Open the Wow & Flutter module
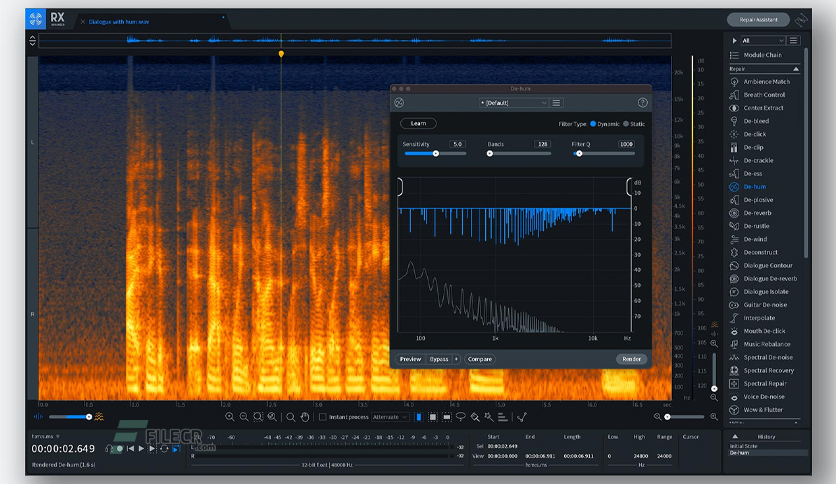Viewport: 836px width, 484px height. point(756,410)
